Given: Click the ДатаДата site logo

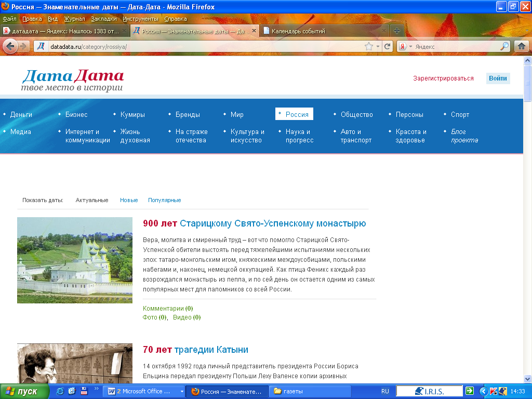Looking at the screenshot, I should (x=73, y=80).
